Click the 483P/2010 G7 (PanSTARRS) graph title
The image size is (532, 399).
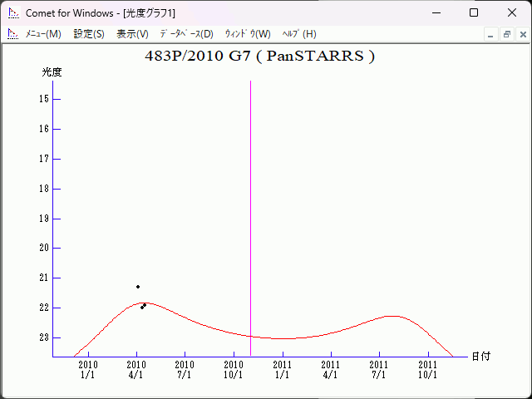coord(260,57)
